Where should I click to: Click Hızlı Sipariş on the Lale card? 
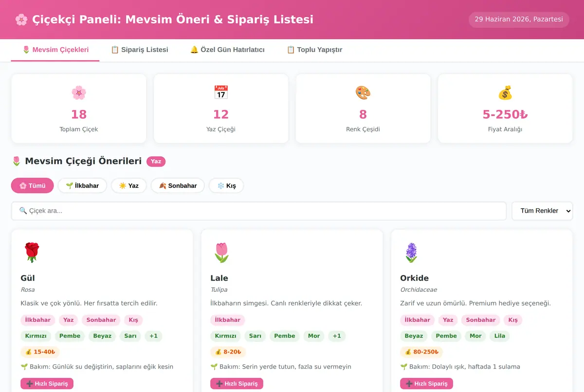237,384
